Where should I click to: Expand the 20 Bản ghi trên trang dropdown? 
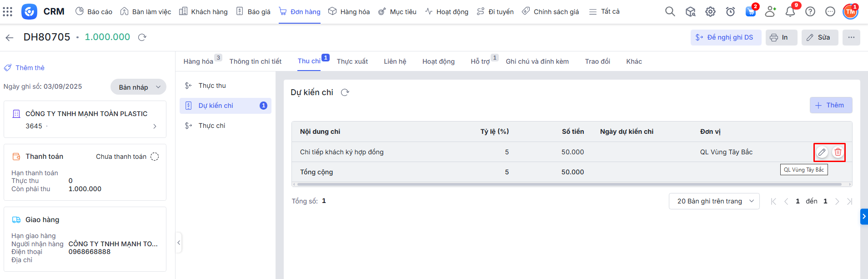click(x=714, y=201)
